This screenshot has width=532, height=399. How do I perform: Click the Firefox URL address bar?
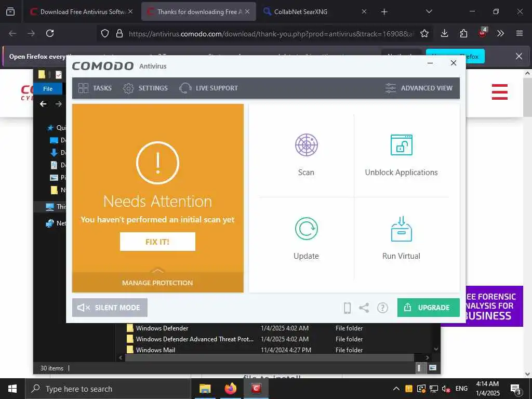pos(271,34)
